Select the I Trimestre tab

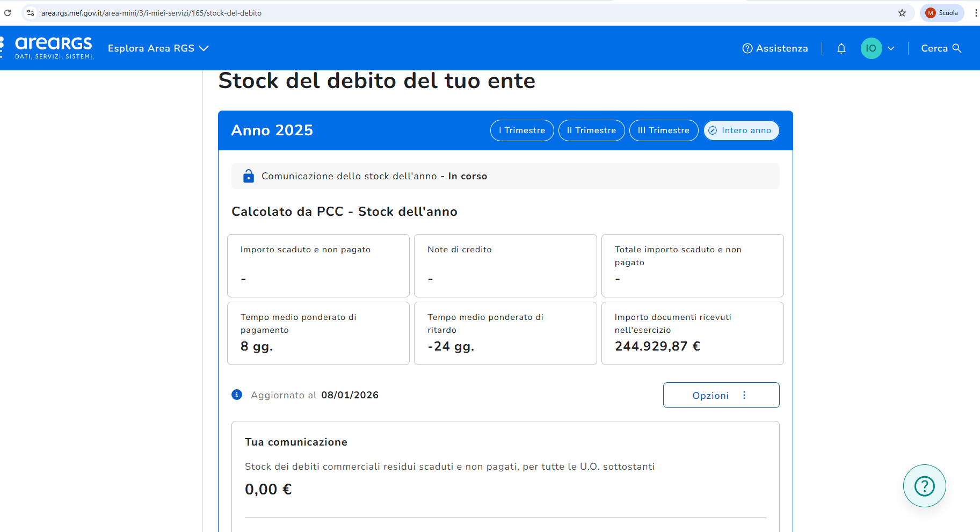[x=521, y=130]
